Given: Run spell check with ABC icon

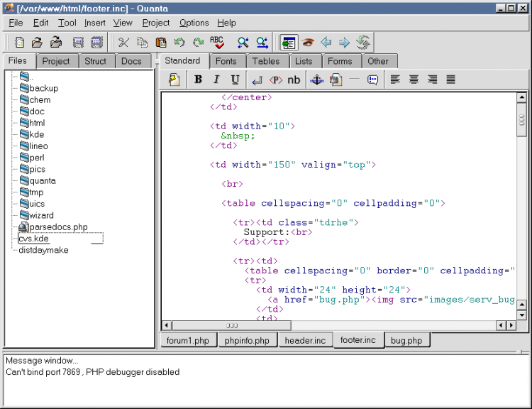Looking at the screenshot, I should point(217,43).
